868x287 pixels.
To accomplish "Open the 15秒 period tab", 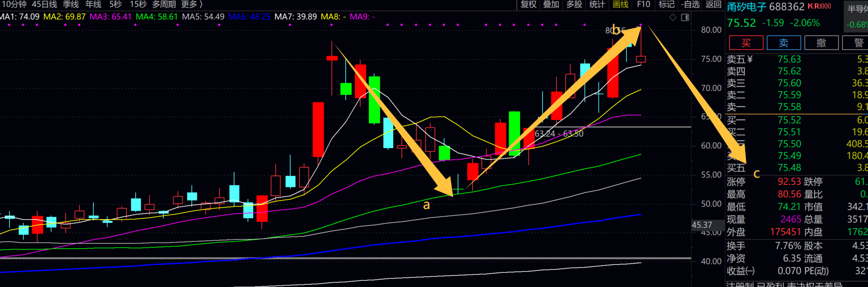I will click(x=138, y=4).
